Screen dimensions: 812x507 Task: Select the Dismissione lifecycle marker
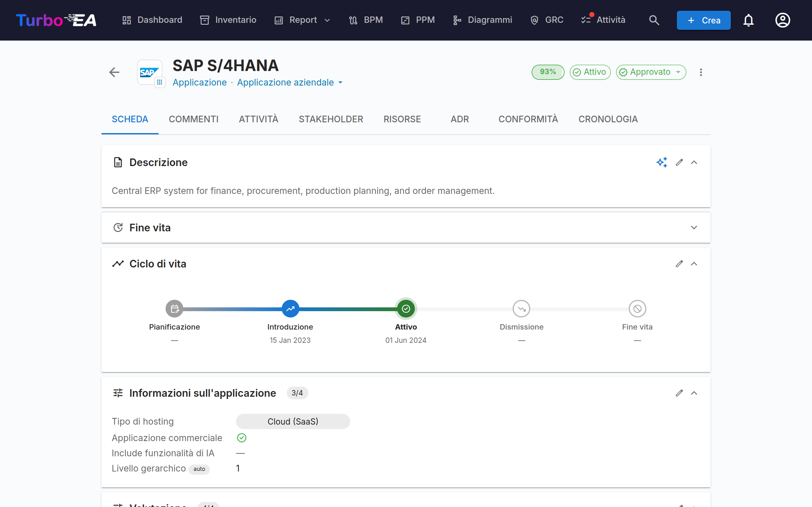click(x=521, y=309)
